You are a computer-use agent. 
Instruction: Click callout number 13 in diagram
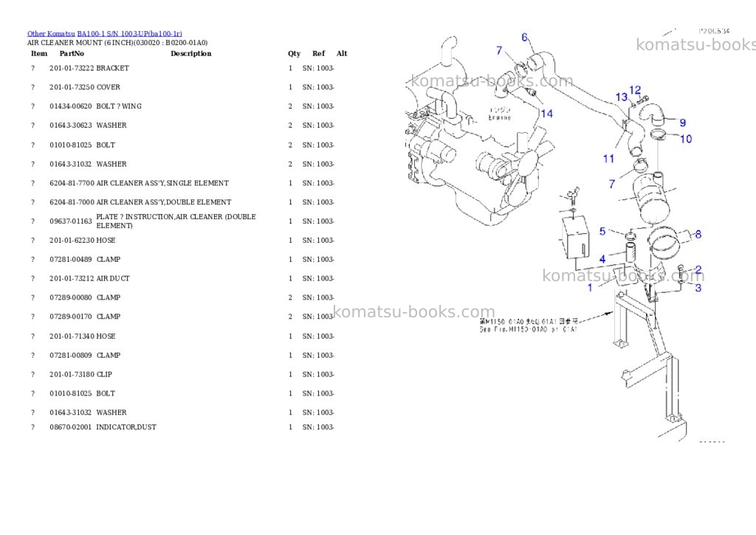622,97
